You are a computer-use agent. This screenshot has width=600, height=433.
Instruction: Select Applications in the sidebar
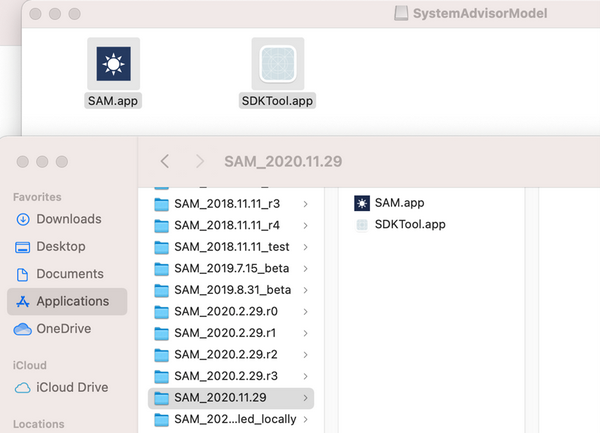click(x=72, y=301)
